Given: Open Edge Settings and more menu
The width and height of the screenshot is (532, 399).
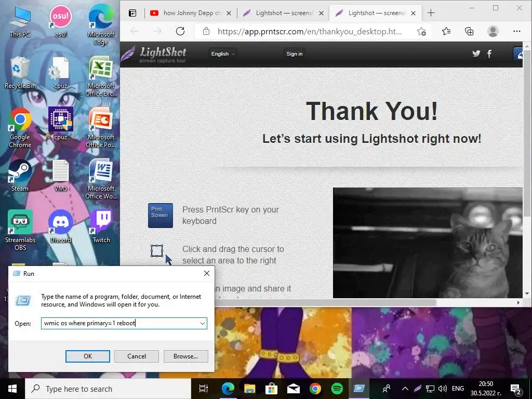Looking at the screenshot, I should tap(517, 32).
